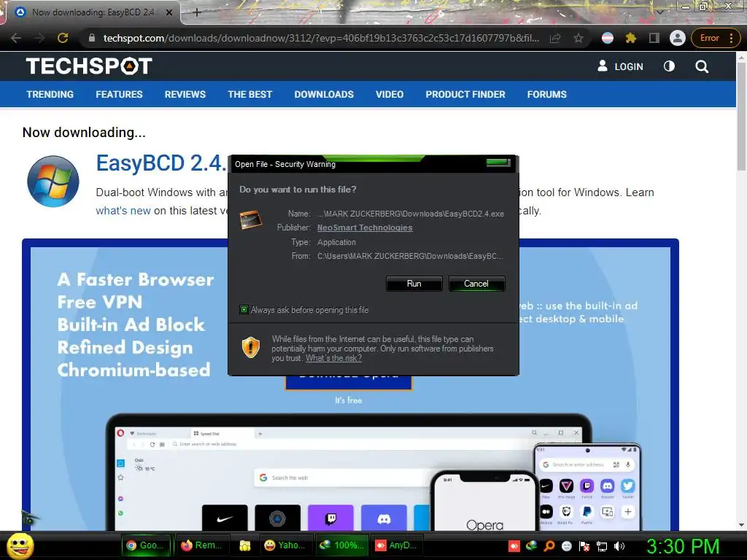Click the EasyBCD Windows logo icon

[x=53, y=181]
